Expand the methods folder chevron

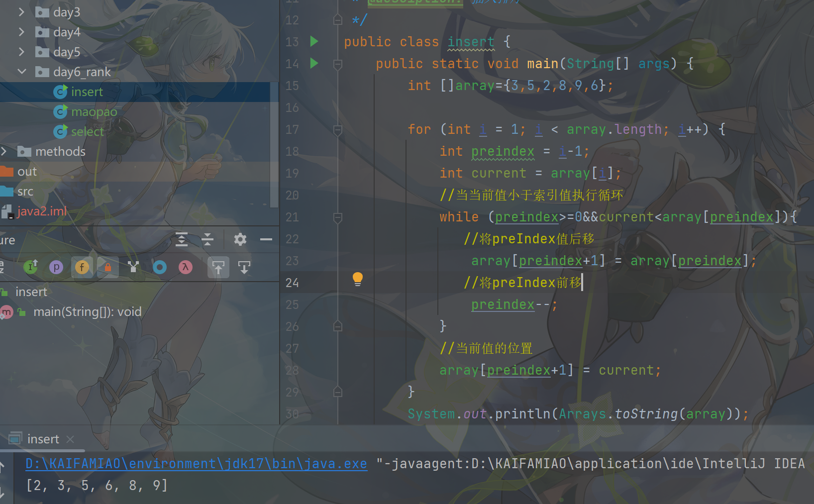pyautogui.click(x=4, y=151)
